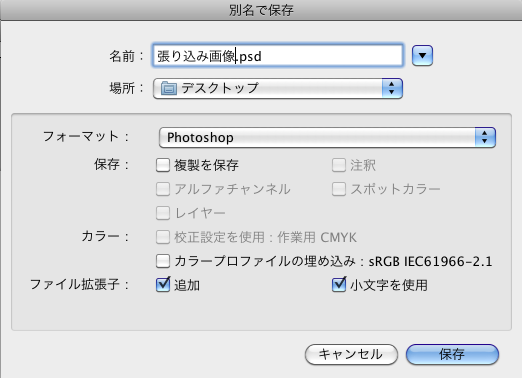Click the desktop folder icon in 場所 popup
The image size is (522, 378).
coord(169,88)
